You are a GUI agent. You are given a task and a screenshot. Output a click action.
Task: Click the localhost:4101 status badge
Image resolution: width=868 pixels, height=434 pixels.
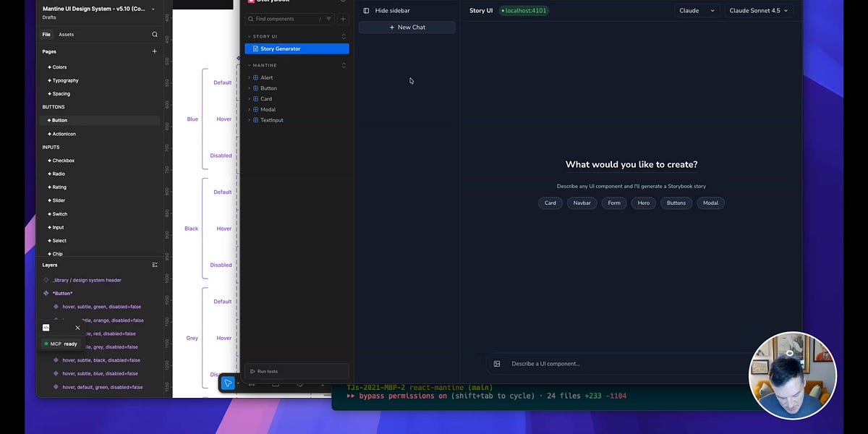pyautogui.click(x=524, y=11)
